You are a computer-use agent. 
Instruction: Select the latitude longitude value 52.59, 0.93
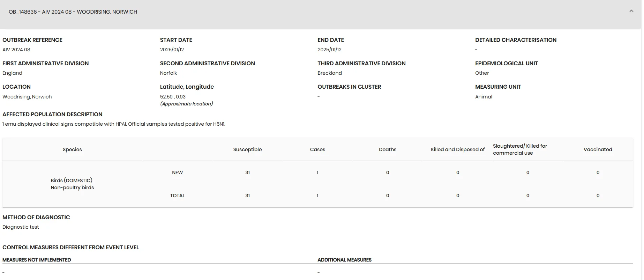click(173, 97)
